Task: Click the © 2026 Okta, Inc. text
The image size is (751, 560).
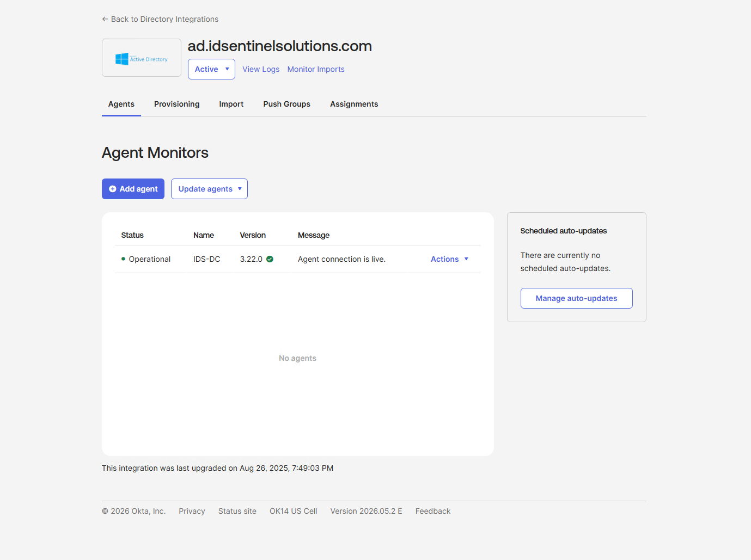Action: click(133, 511)
